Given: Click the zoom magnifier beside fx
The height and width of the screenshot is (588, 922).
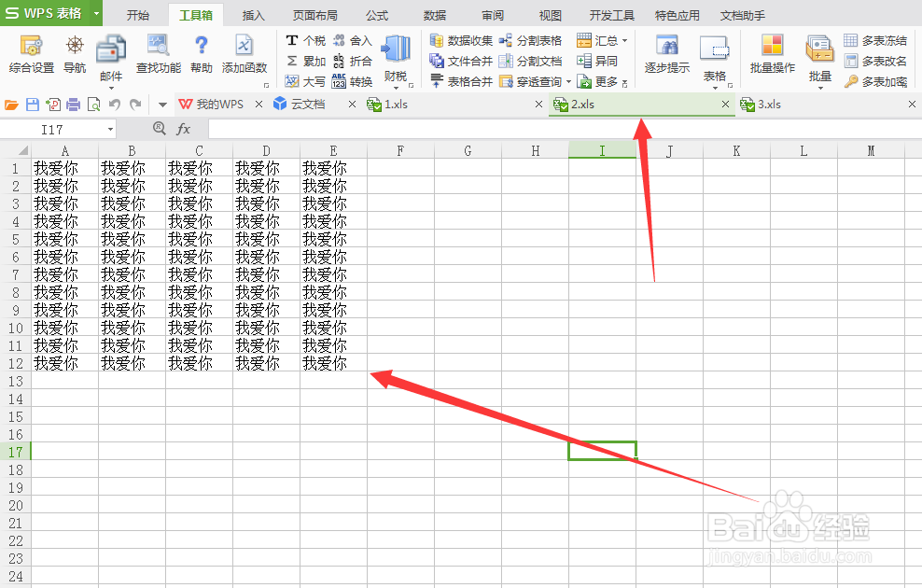Looking at the screenshot, I should point(159,128).
